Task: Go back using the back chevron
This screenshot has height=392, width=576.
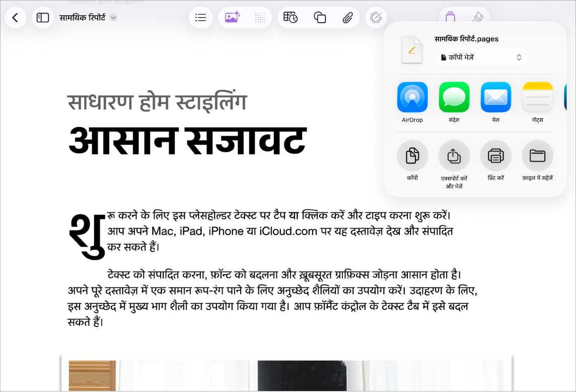Action: [x=16, y=18]
